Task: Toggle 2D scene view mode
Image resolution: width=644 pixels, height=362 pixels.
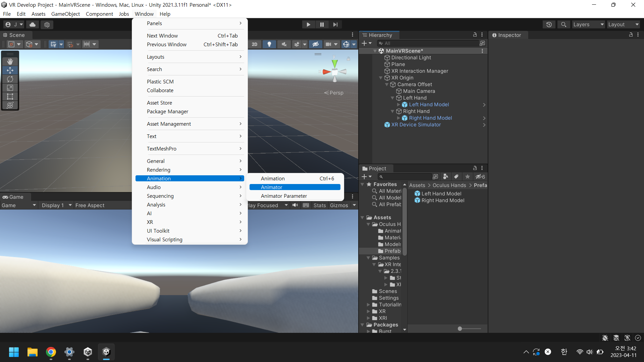Action: click(x=255, y=44)
